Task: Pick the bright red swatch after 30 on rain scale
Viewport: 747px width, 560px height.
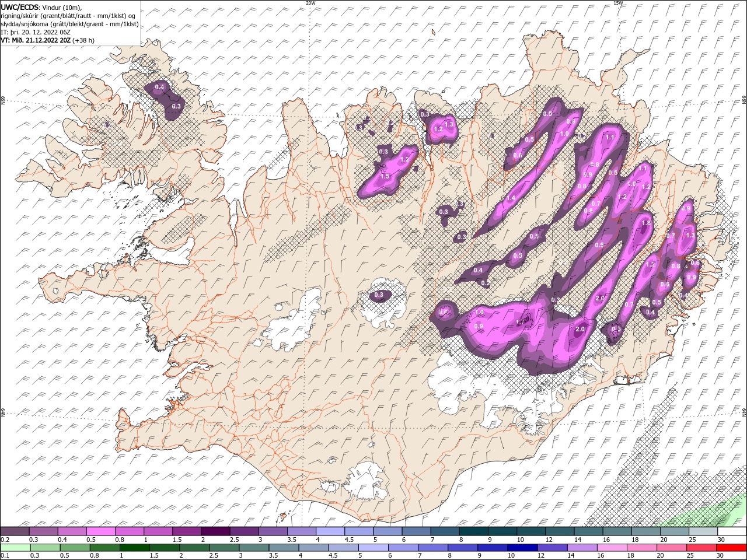Action: pyautogui.click(x=732, y=547)
